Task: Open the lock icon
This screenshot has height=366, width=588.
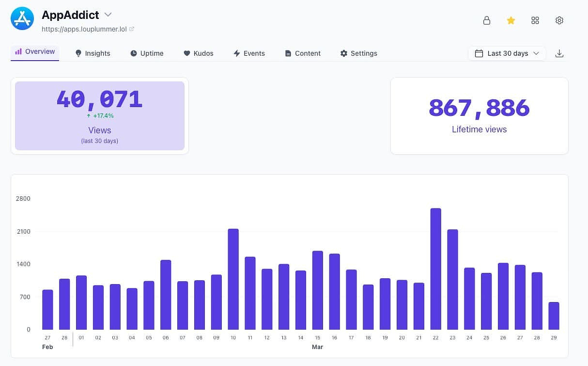Action: point(487,20)
